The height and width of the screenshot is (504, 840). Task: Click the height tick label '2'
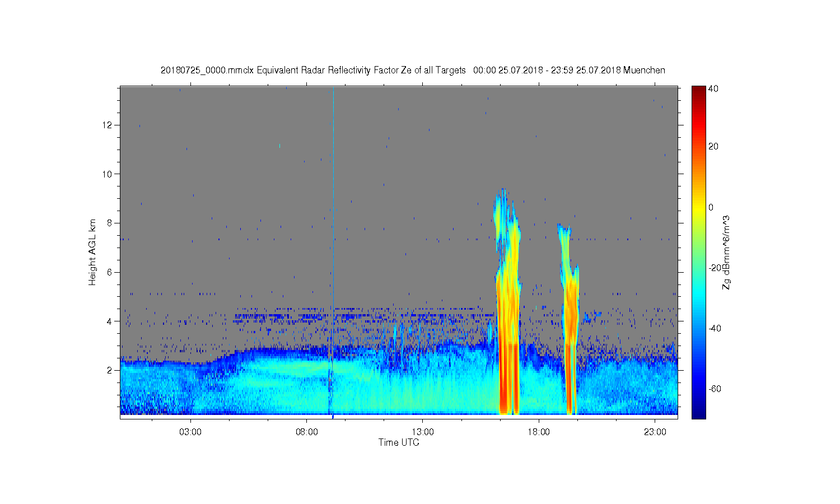tap(110, 370)
